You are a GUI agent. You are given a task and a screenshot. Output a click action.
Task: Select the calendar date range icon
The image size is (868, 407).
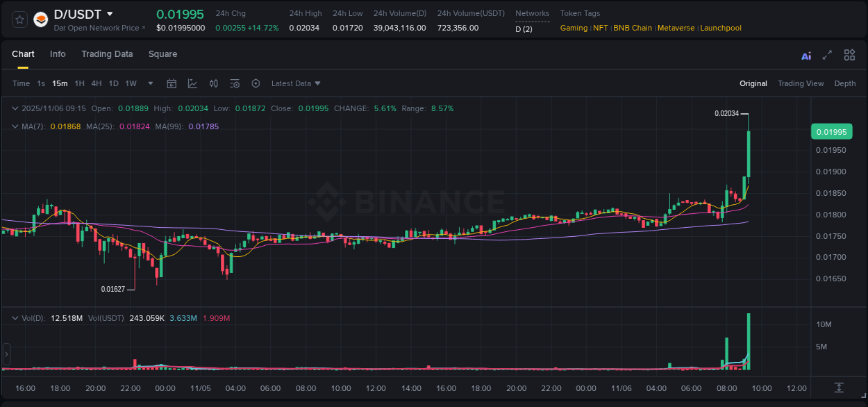tap(172, 83)
